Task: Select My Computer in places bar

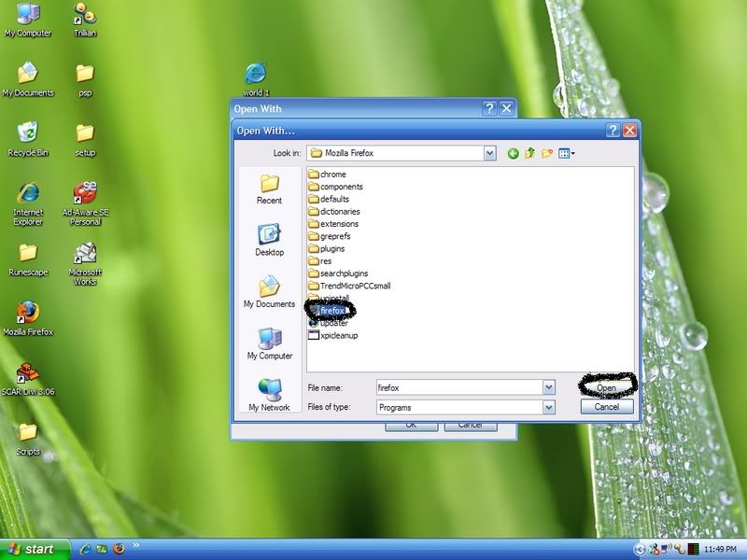Action: [x=269, y=343]
